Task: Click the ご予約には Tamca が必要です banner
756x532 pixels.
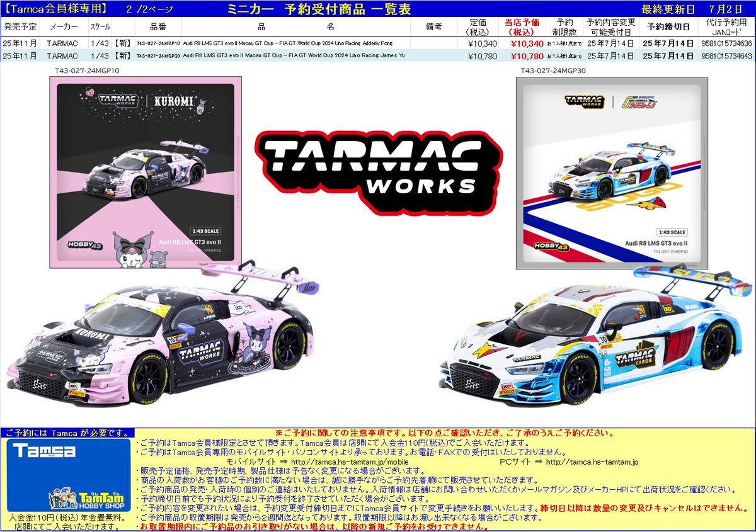Action: point(67,433)
